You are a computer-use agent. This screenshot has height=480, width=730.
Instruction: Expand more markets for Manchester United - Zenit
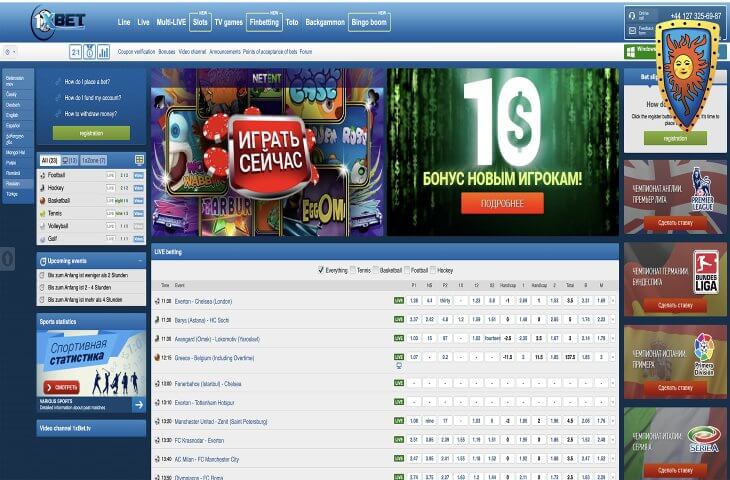point(613,421)
